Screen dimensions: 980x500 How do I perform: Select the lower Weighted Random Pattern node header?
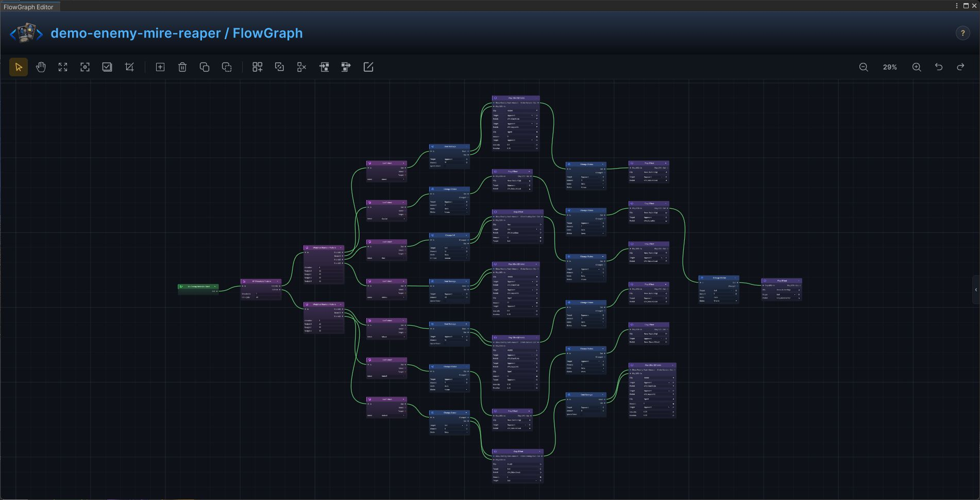[x=324, y=304]
